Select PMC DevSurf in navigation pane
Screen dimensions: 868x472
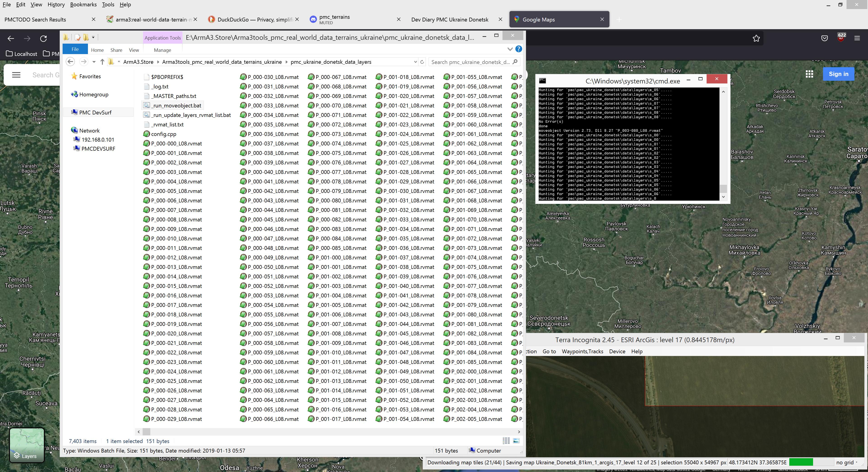click(91, 112)
